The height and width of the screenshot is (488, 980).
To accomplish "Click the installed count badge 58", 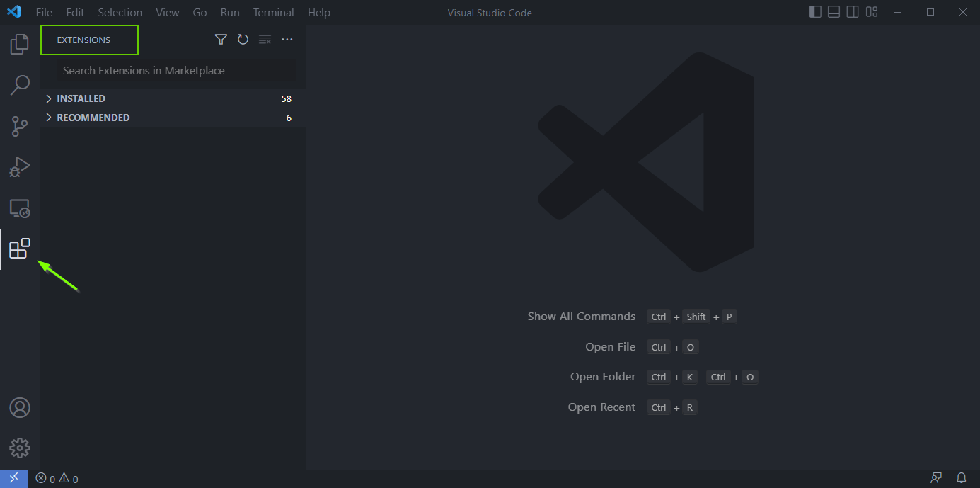I will (x=286, y=98).
